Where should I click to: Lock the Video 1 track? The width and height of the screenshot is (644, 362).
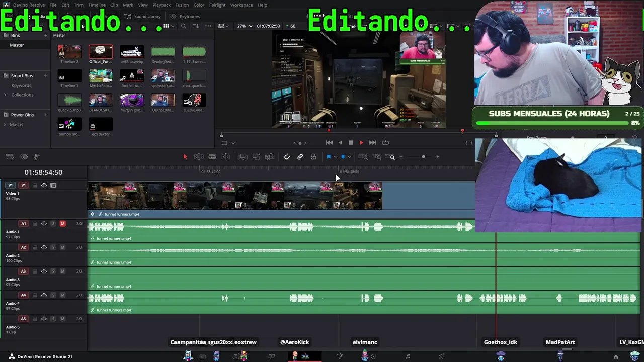pos(35,185)
